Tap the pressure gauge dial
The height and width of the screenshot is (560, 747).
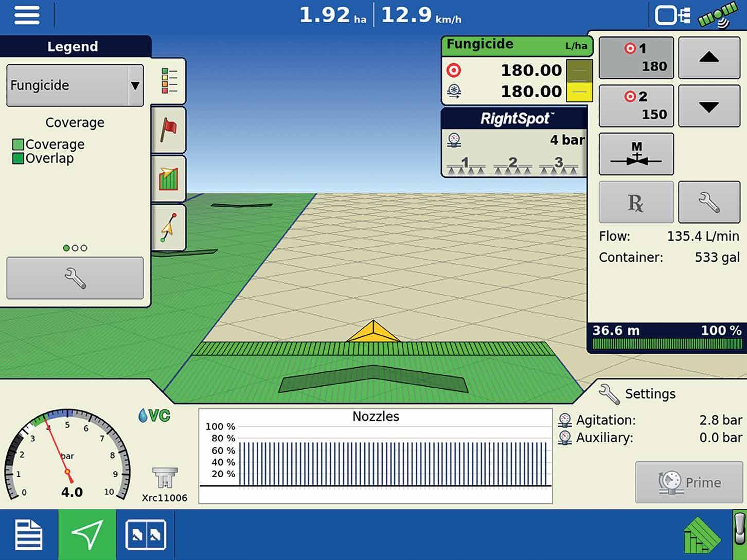67,455
